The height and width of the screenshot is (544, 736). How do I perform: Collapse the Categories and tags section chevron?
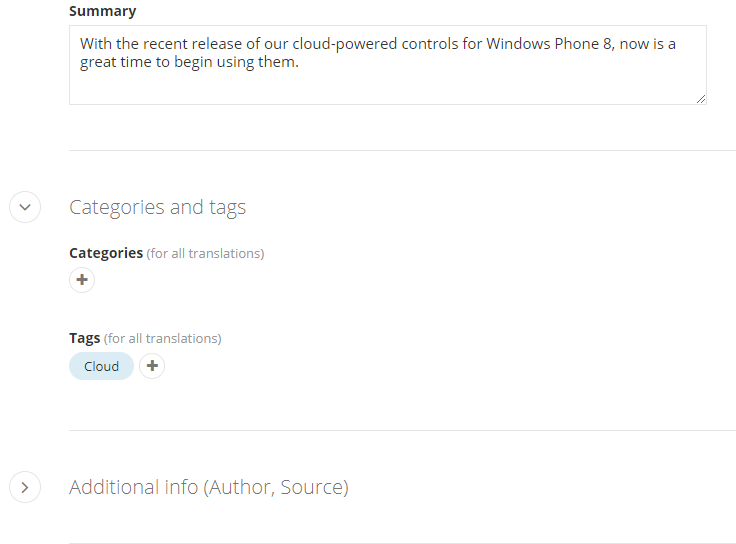point(25,207)
